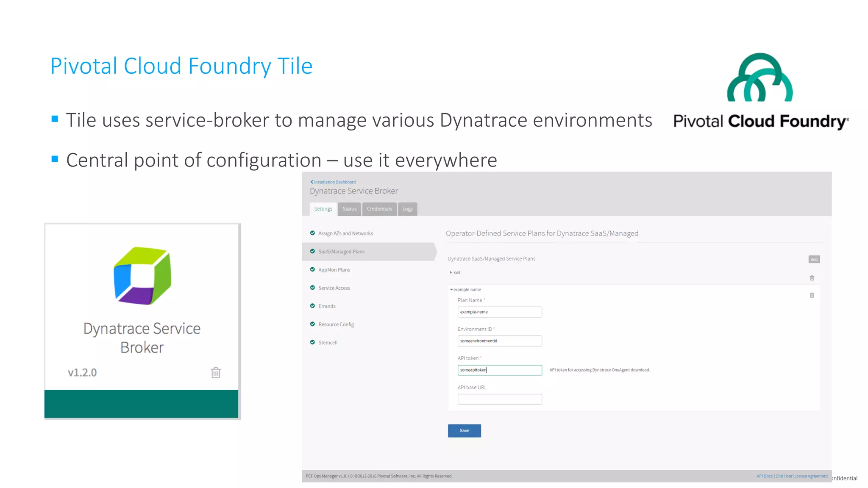Switch to the Status tab
The height and width of the screenshot is (488, 868).
350,209
